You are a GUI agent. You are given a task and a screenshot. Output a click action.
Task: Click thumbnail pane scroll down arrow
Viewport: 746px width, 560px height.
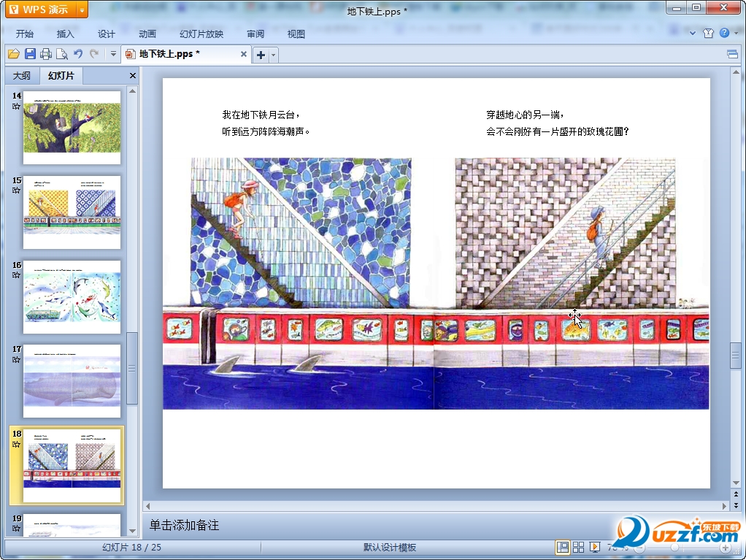click(133, 531)
